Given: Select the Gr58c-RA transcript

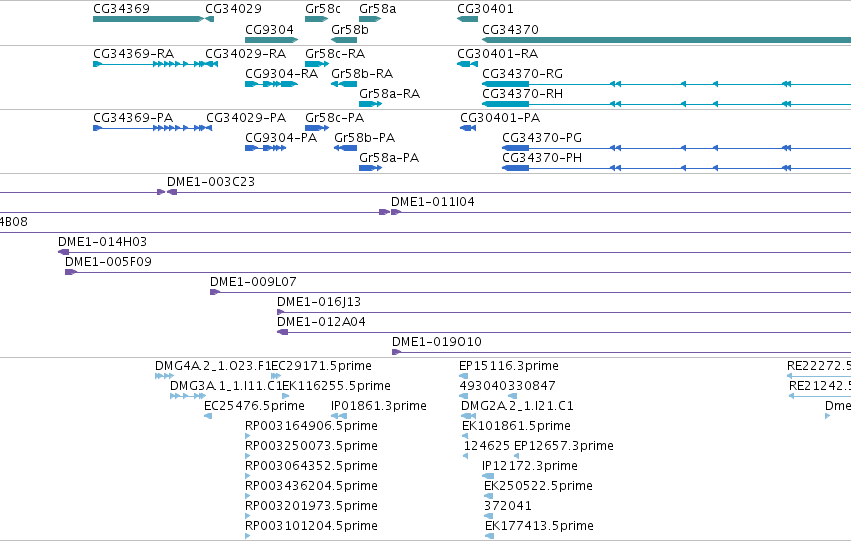Looking at the screenshot, I should [317, 64].
